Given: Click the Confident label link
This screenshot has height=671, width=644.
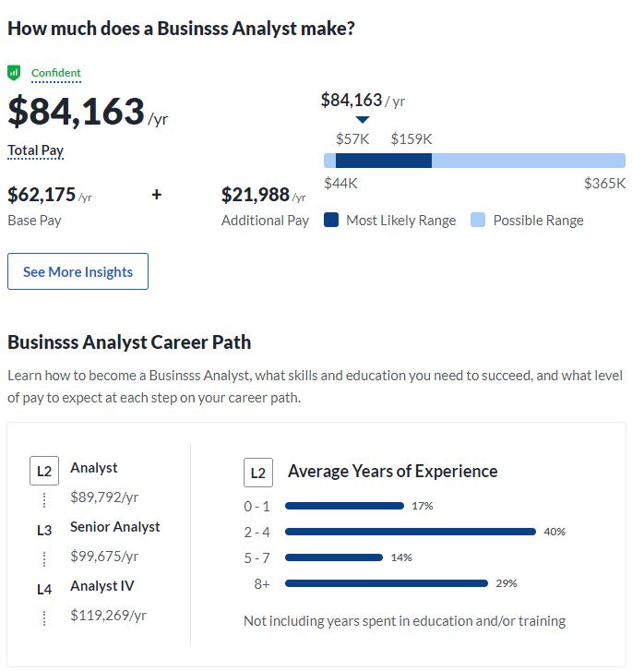Looking at the screenshot, I should (x=56, y=73).
